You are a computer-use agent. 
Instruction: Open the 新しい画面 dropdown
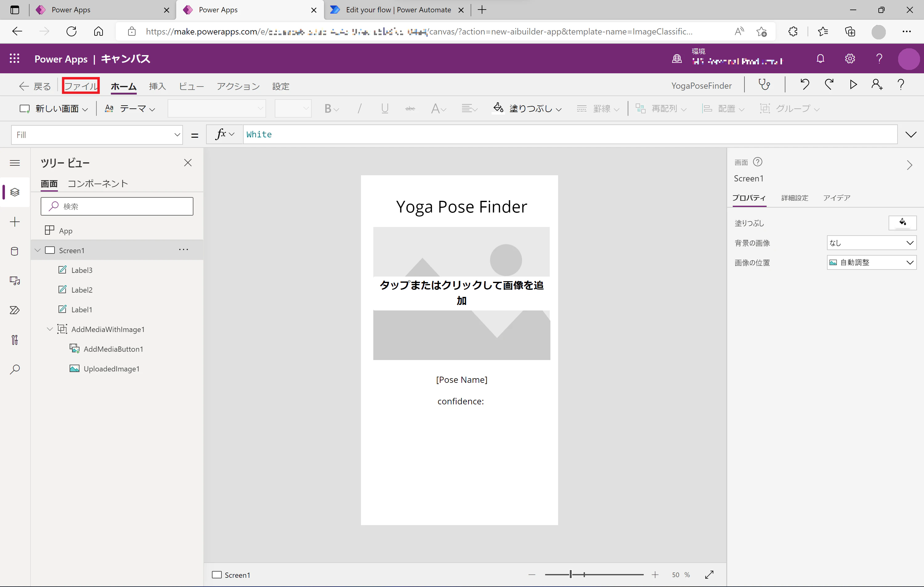click(x=54, y=109)
